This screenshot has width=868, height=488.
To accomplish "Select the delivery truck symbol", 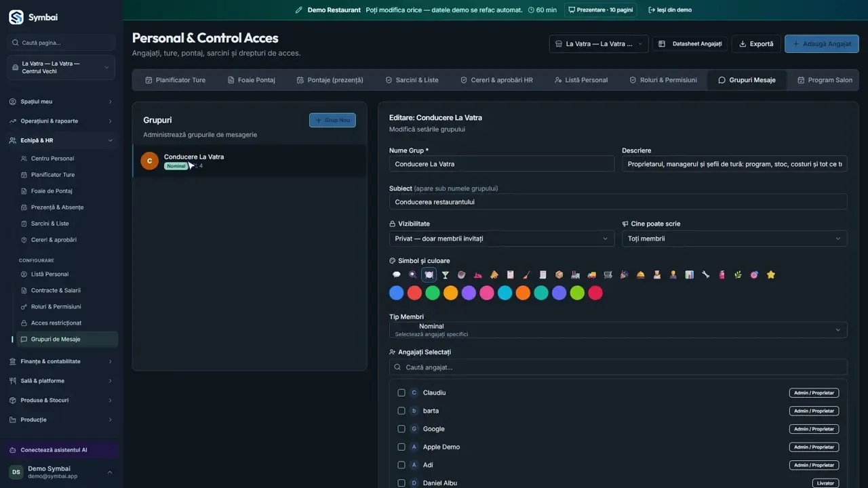I will (591, 274).
